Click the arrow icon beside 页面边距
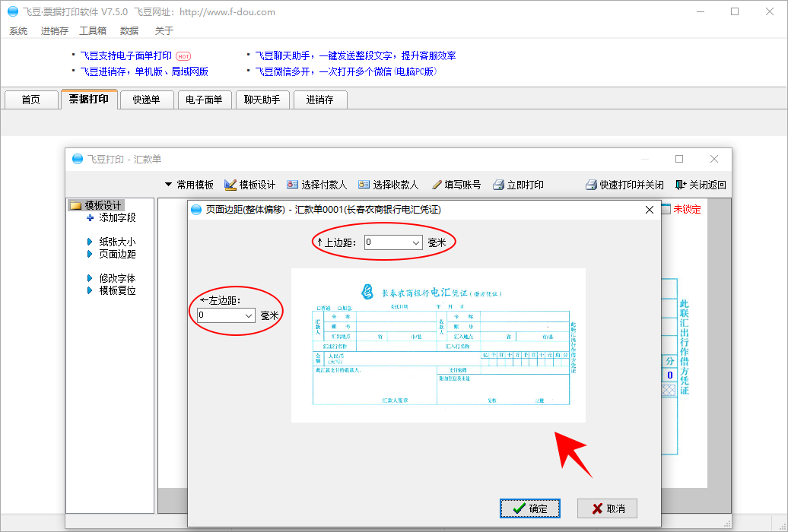Screen dimensions: 788x532 click(x=90, y=254)
